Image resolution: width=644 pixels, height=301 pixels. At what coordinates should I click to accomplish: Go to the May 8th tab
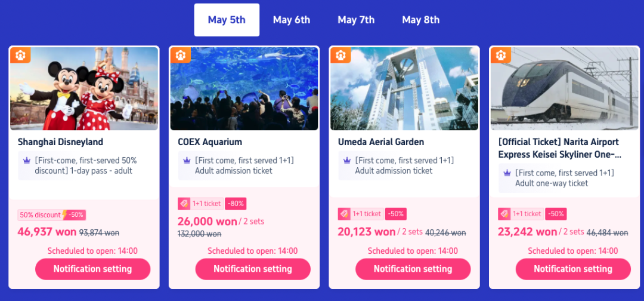(x=420, y=20)
